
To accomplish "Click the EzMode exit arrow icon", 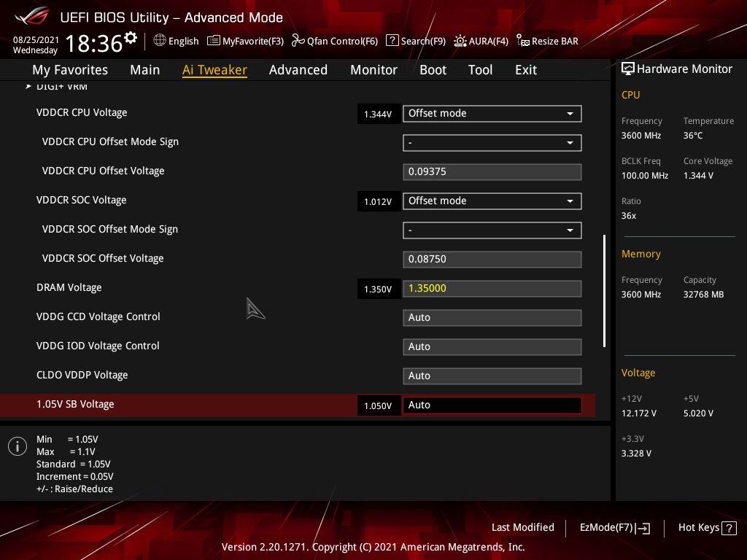I will [x=643, y=528].
